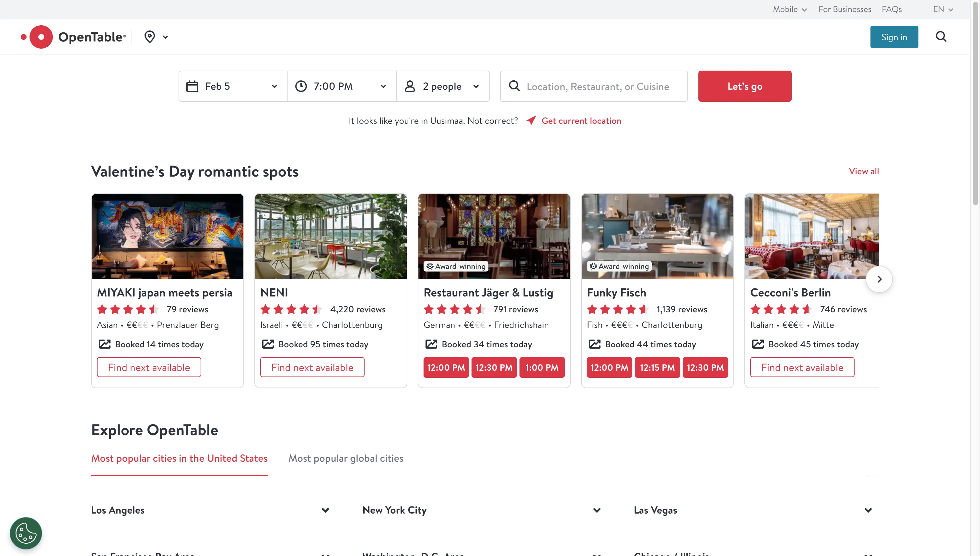The width and height of the screenshot is (980, 556).
Task: Open the EN language dropdown
Action: [943, 9]
